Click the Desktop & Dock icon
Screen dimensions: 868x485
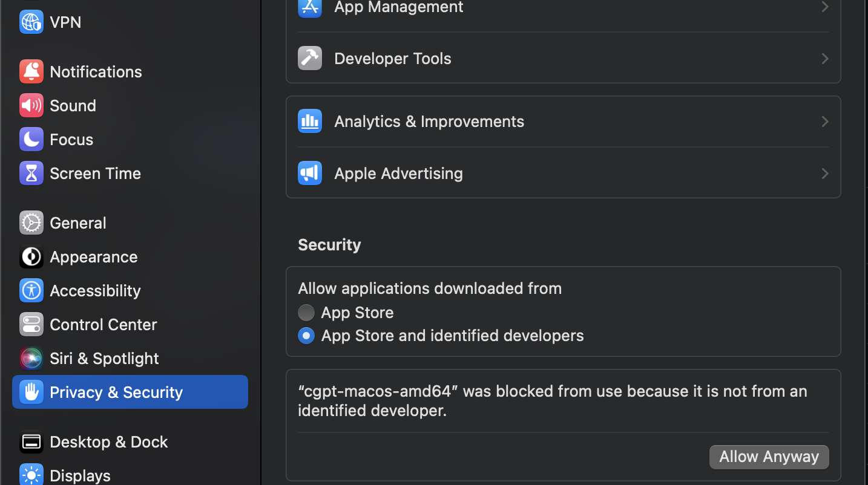(x=31, y=441)
